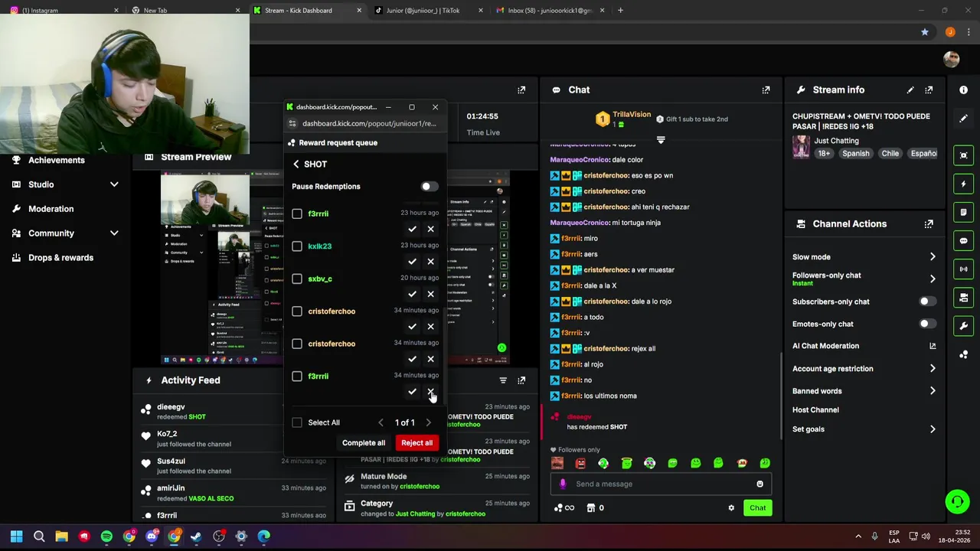Reject kxlk23's SHOT redemption

(x=430, y=262)
